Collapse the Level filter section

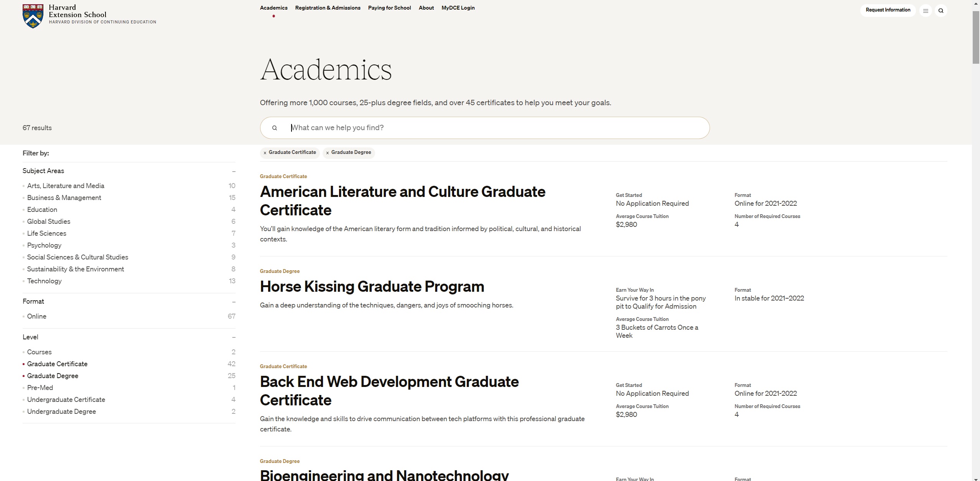234,337
